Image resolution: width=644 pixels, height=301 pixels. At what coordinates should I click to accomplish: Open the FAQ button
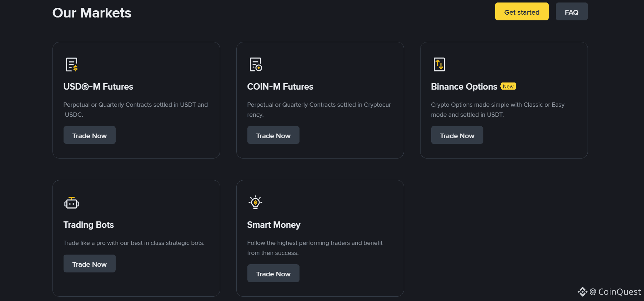pos(572,11)
